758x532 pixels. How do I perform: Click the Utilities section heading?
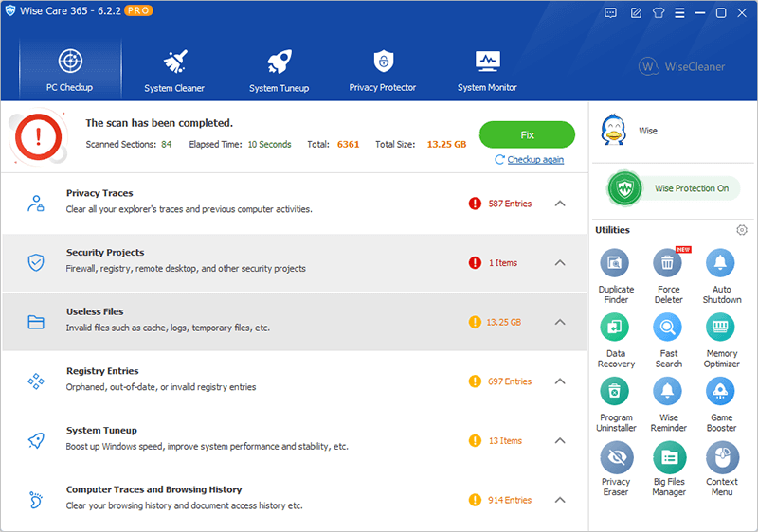[612, 230]
